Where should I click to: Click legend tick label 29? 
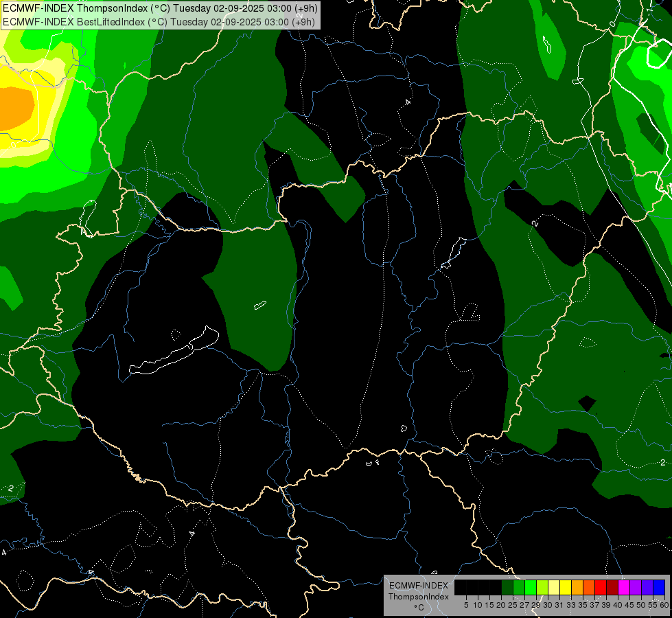(537, 605)
